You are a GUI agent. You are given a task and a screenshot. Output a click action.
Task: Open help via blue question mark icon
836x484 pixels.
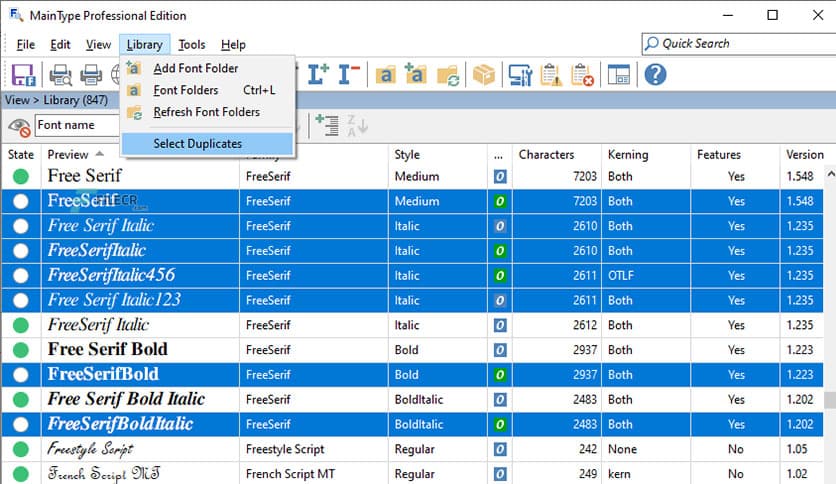[x=655, y=75]
